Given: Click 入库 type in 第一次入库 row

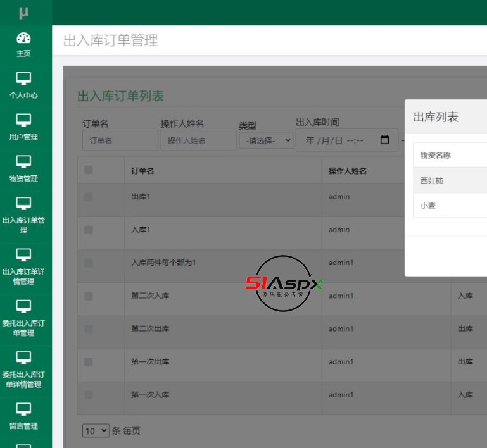Looking at the screenshot, I should tap(465, 395).
